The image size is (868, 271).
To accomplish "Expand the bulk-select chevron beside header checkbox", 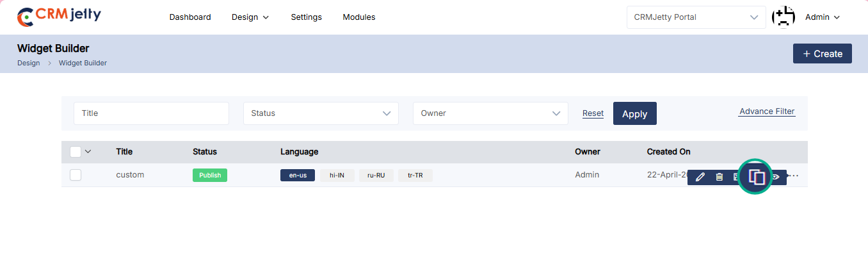I will 88,152.
